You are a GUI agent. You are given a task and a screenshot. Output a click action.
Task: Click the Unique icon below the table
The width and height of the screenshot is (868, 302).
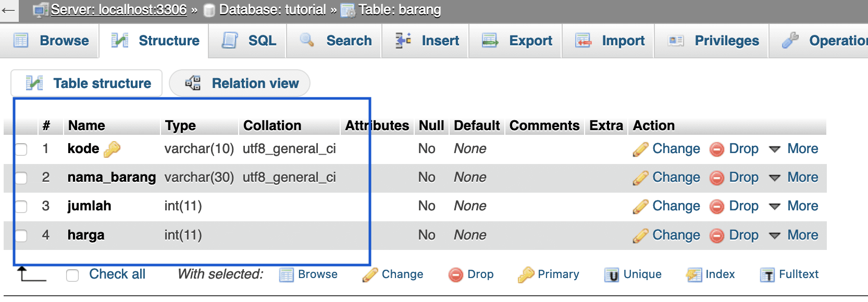[x=612, y=275]
